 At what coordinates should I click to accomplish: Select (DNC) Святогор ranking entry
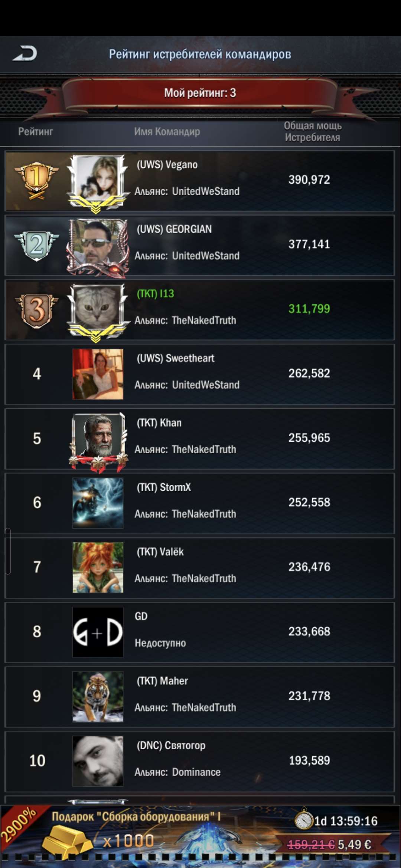click(200, 762)
